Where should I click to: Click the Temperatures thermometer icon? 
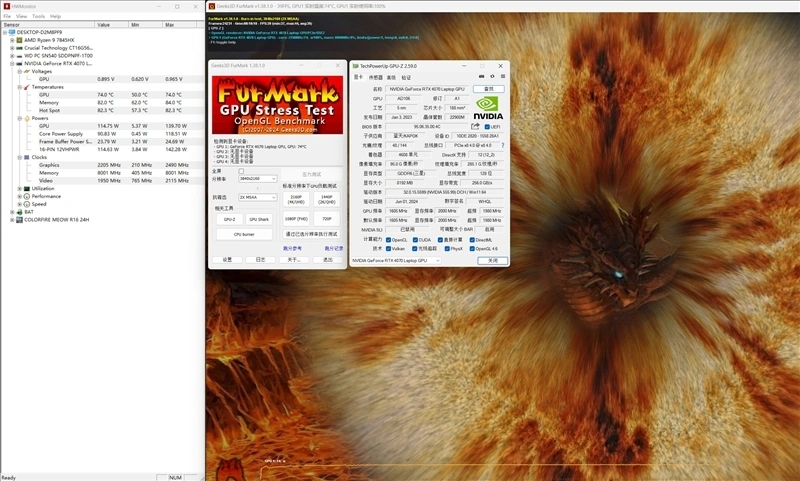pos(26,87)
